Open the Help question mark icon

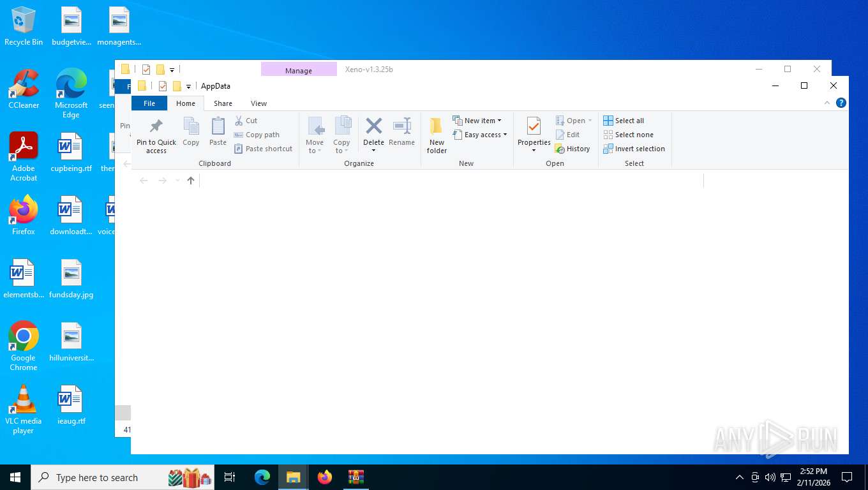click(x=841, y=103)
